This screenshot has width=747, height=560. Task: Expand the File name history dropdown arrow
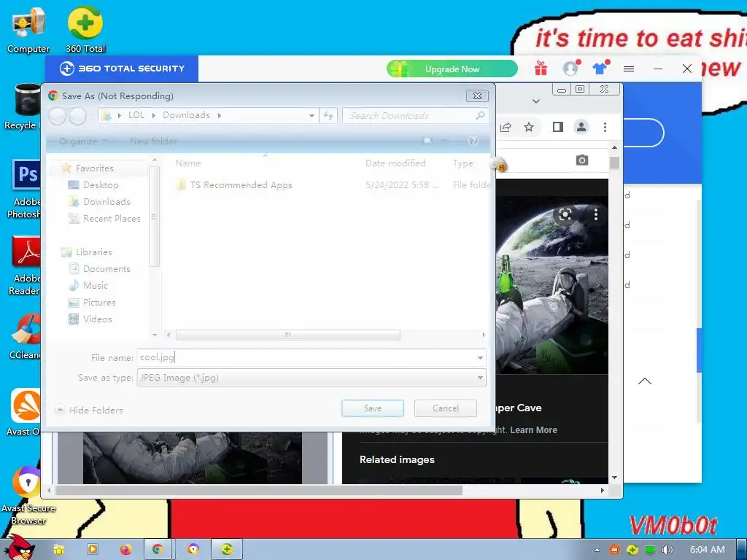point(480,357)
